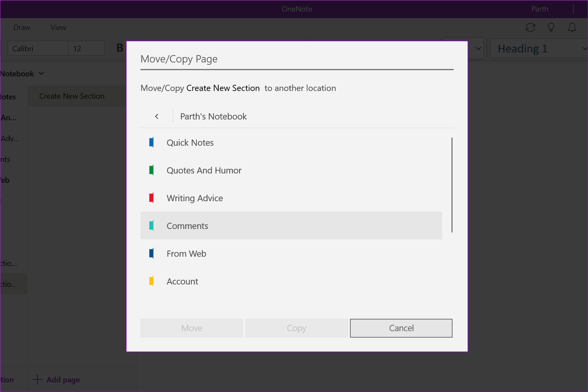Screen dimensions: 588x392
Task: Pick the yellow Account section icon
Action: click(x=151, y=281)
